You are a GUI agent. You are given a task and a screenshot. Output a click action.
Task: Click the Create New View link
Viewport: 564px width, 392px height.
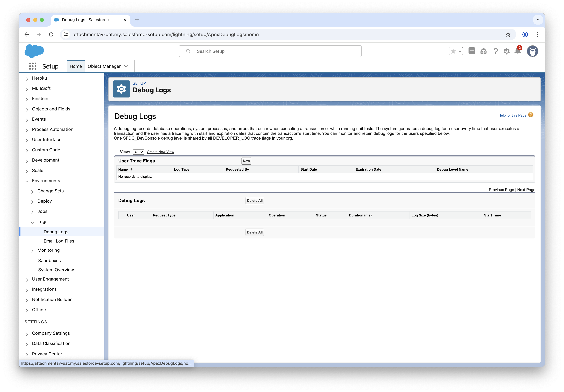pos(160,152)
